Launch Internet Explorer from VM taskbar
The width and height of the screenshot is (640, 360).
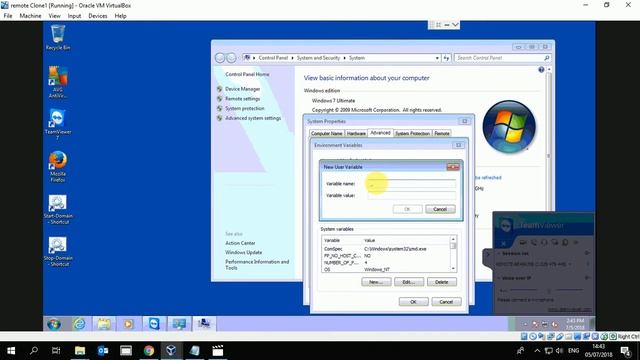pos(79,324)
